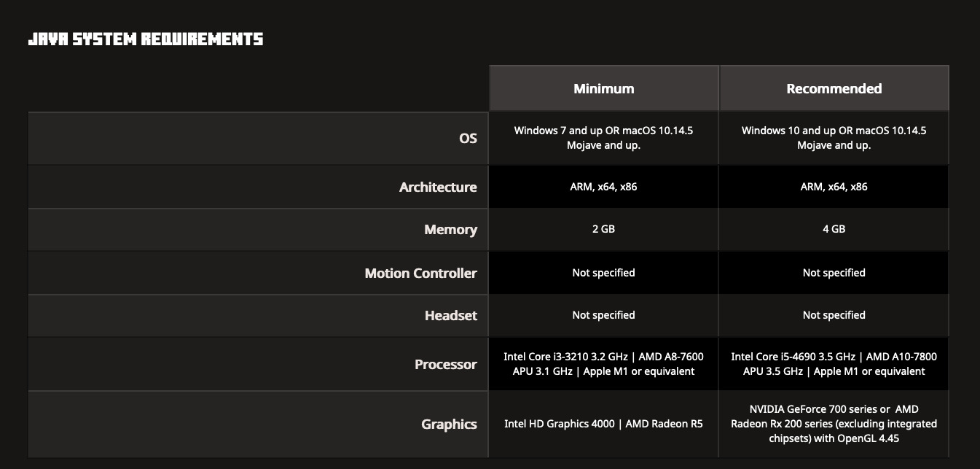Select the Recommended column header
The width and height of the screenshot is (980, 469).
tap(834, 89)
